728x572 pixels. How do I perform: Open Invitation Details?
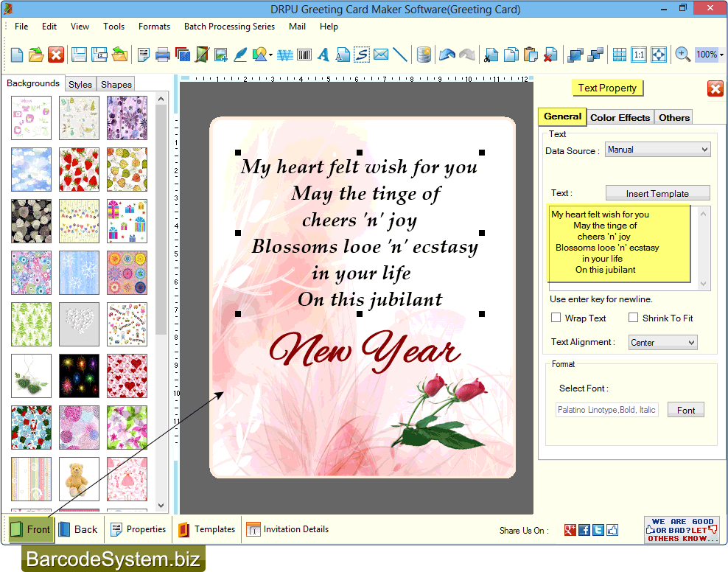click(x=287, y=529)
